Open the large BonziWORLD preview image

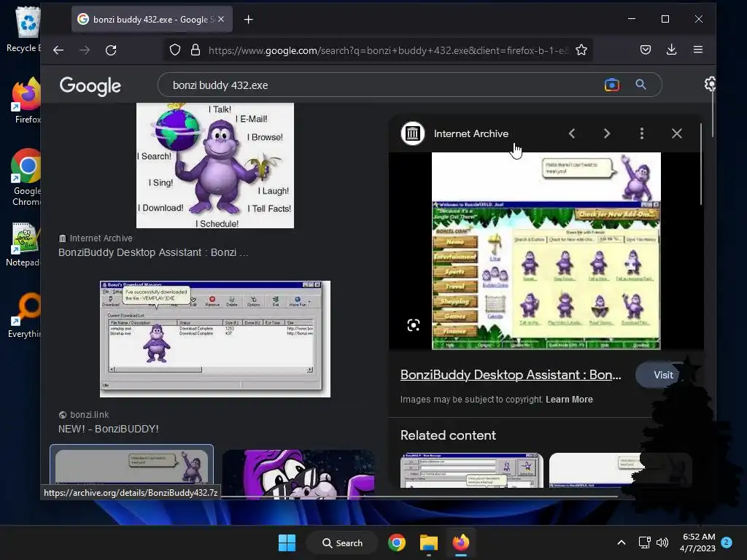[546, 251]
